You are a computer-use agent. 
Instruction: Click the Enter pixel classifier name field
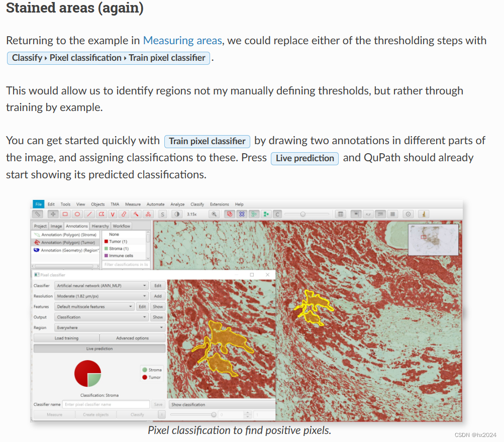[108, 404]
